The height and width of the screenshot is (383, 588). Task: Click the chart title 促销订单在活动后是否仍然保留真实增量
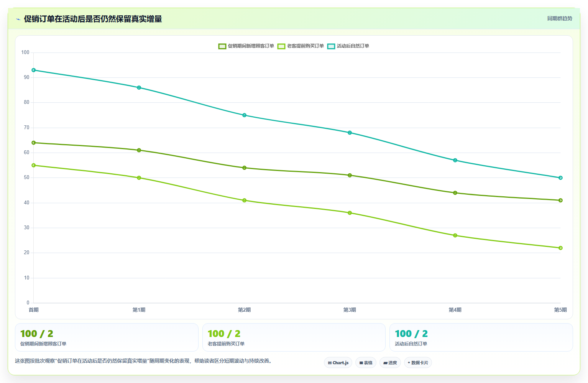(x=93, y=19)
